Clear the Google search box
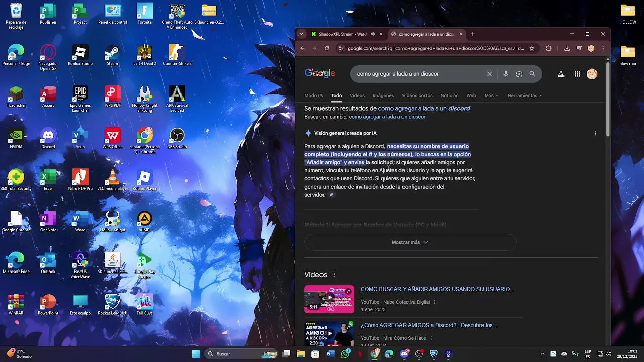Screen dimensions: 644x362 point(489,74)
